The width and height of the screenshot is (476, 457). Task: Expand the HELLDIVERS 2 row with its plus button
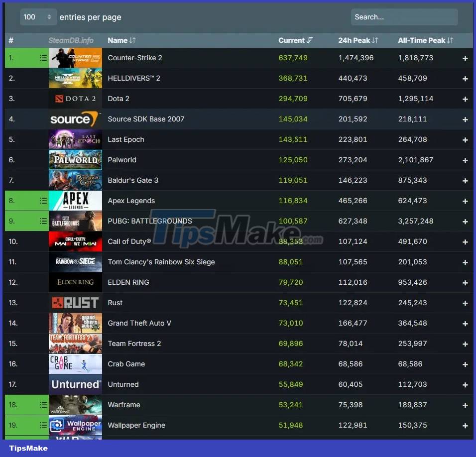click(465, 78)
